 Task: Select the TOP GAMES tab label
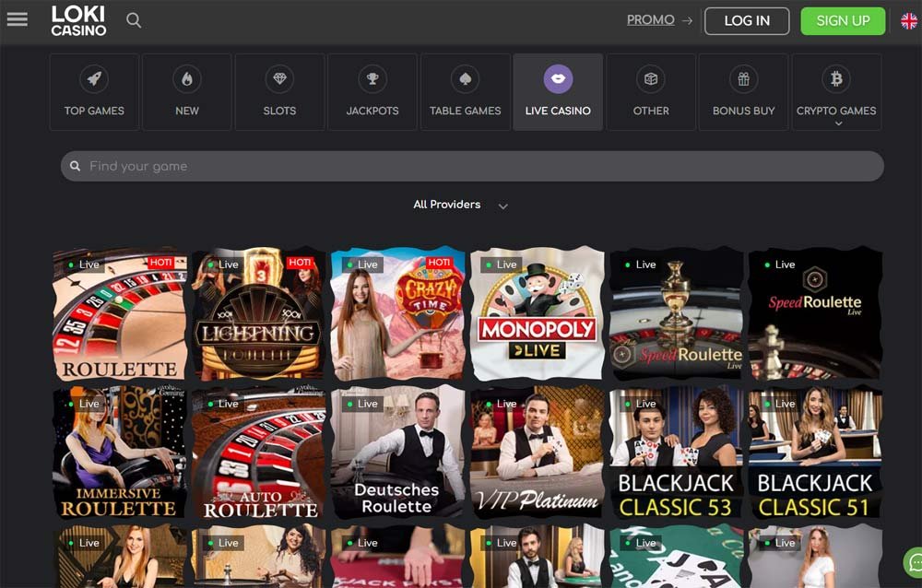pyautogui.click(x=94, y=111)
